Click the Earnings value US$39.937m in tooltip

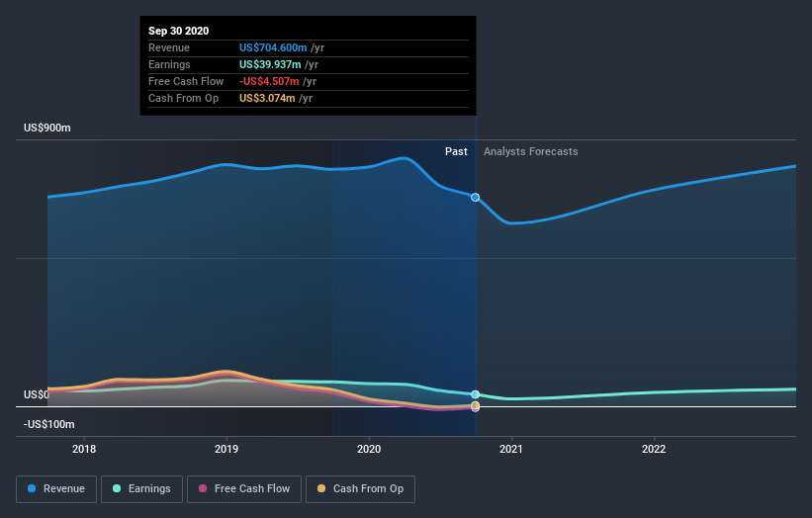pyautogui.click(x=270, y=64)
